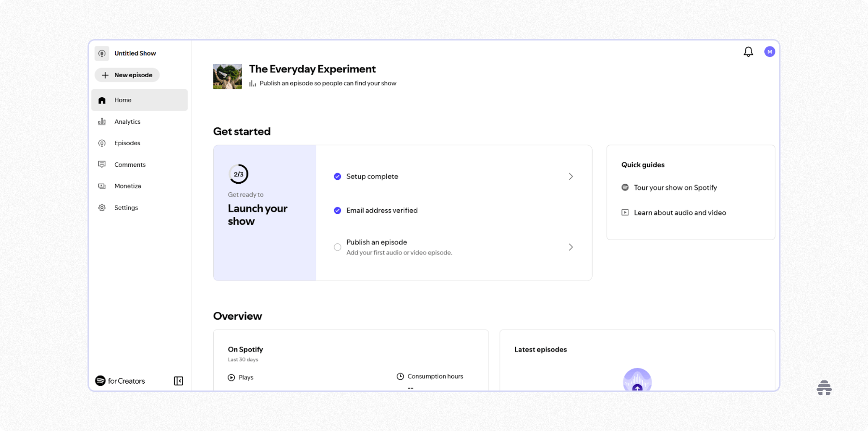
Task: Open the Analytics menu item
Action: [x=139, y=121]
